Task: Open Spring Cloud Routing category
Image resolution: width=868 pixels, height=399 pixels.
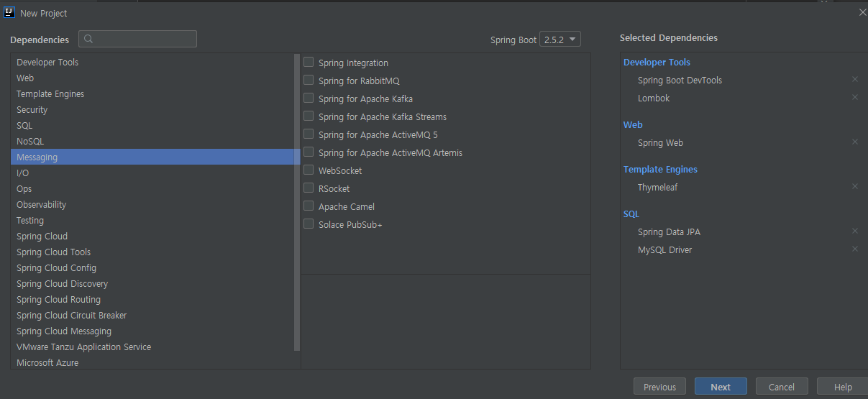Action: tap(152, 300)
